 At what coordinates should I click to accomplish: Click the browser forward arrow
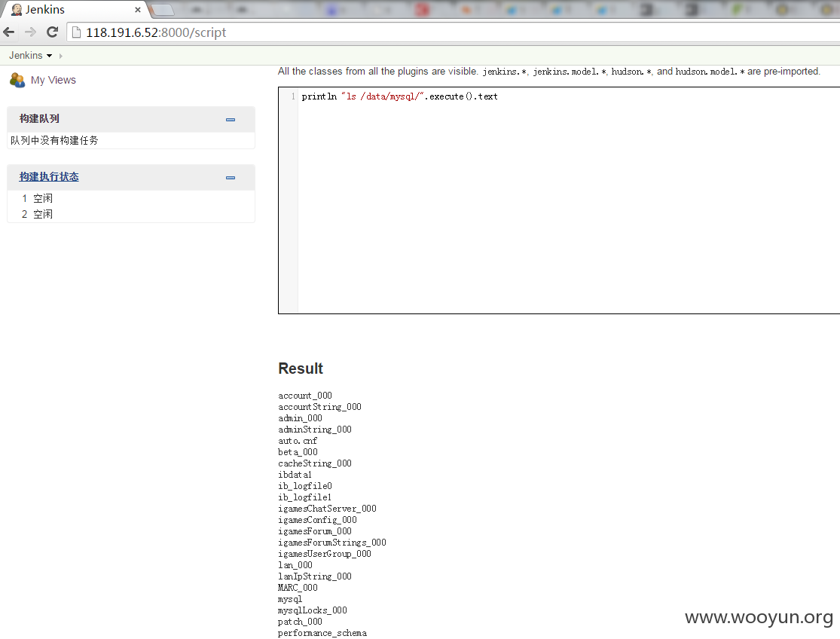click(30, 32)
